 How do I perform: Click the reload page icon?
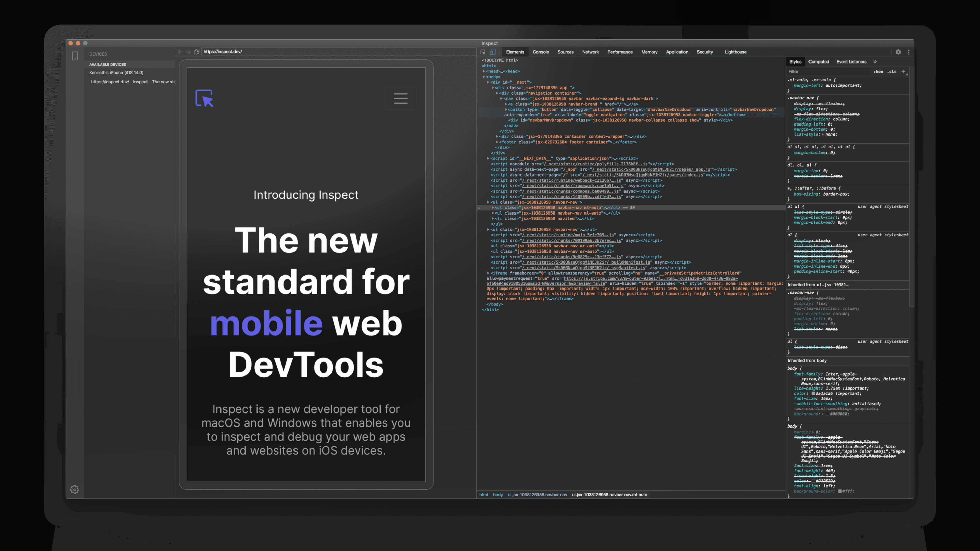[197, 52]
